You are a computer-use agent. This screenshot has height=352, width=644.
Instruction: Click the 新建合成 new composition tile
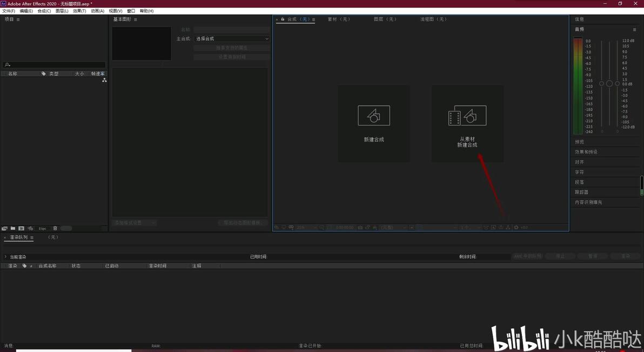(x=374, y=123)
